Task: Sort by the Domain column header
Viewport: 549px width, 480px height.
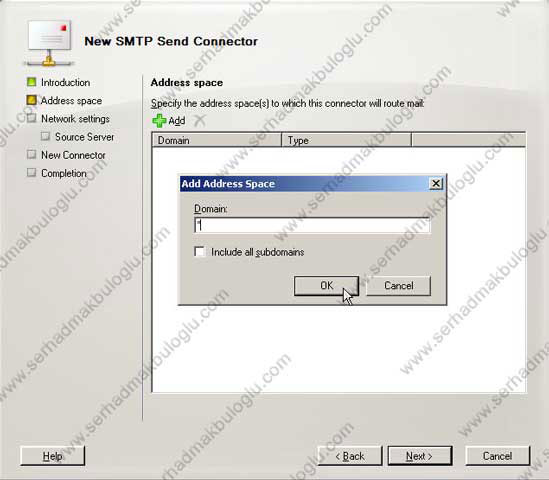Action: click(x=217, y=140)
